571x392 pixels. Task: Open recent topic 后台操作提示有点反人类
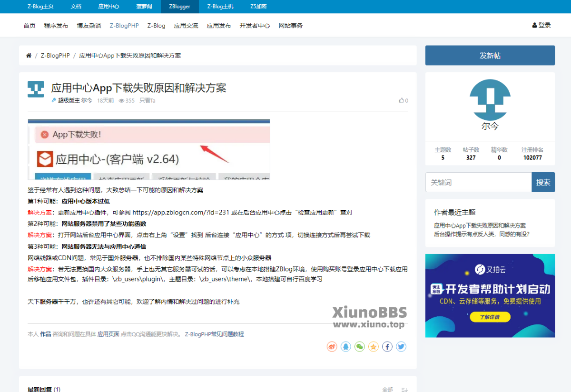[482, 234]
